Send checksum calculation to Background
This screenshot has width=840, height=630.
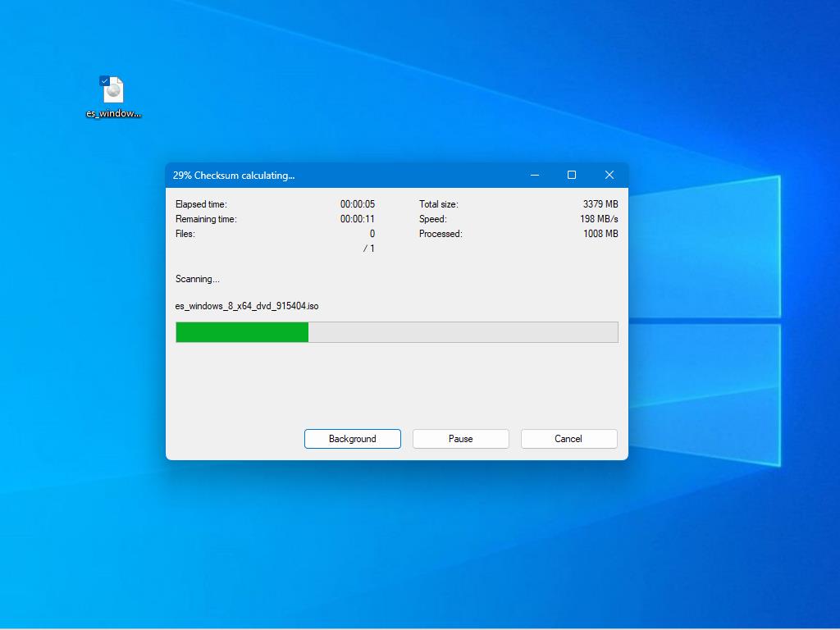(353, 439)
